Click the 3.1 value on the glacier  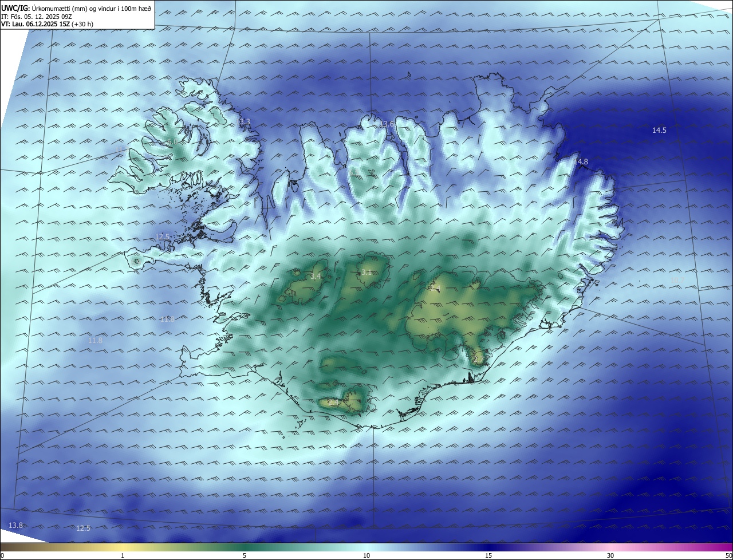[366, 273]
